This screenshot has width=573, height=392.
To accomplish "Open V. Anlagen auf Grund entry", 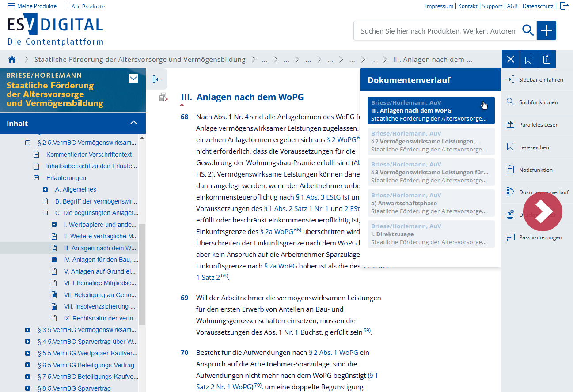I will pyautogui.click(x=100, y=271).
